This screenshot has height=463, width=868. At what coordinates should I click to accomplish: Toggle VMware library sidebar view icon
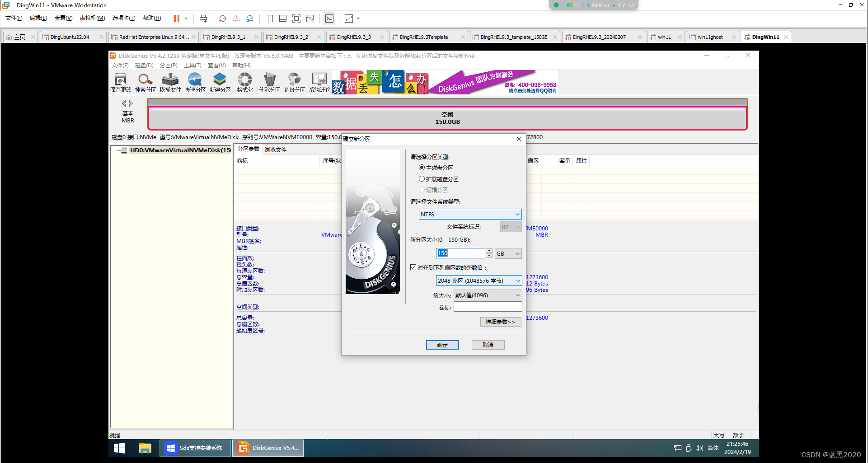point(269,19)
